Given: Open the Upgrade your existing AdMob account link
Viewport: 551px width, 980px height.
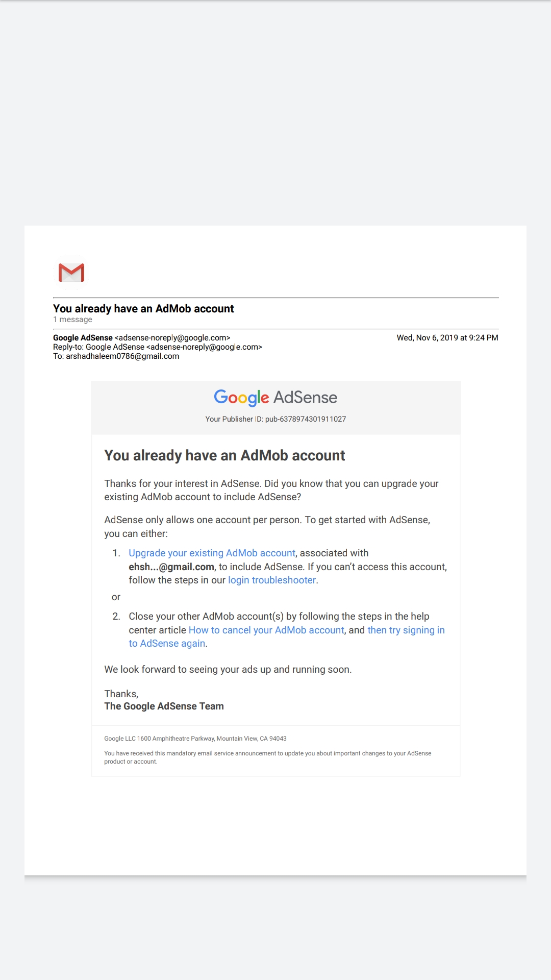Looking at the screenshot, I should [x=212, y=553].
